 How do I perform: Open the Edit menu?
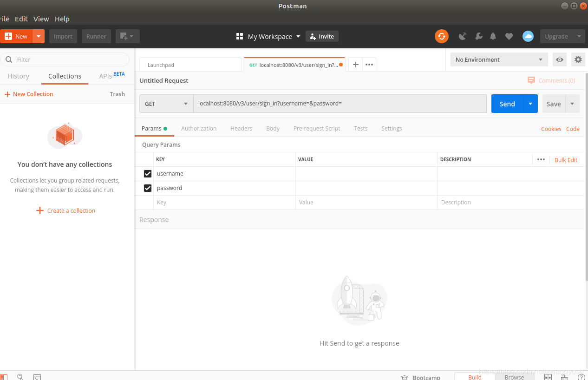tap(21, 19)
